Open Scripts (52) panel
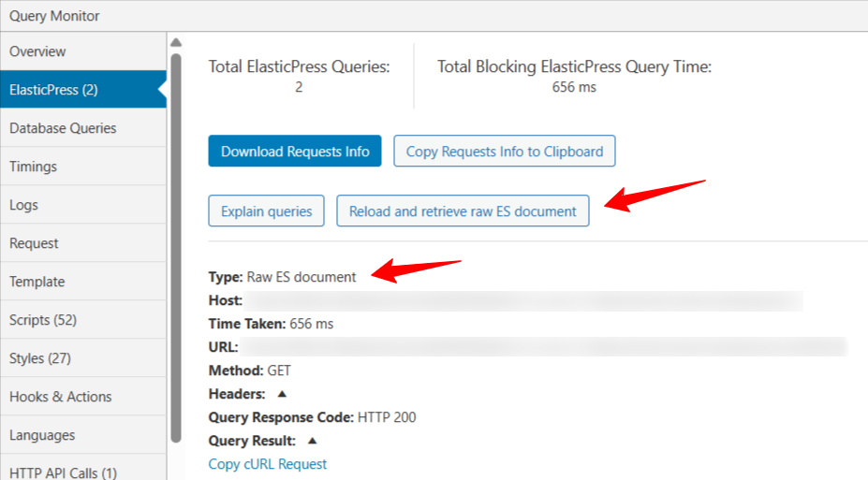The width and height of the screenshot is (868, 480). click(42, 320)
